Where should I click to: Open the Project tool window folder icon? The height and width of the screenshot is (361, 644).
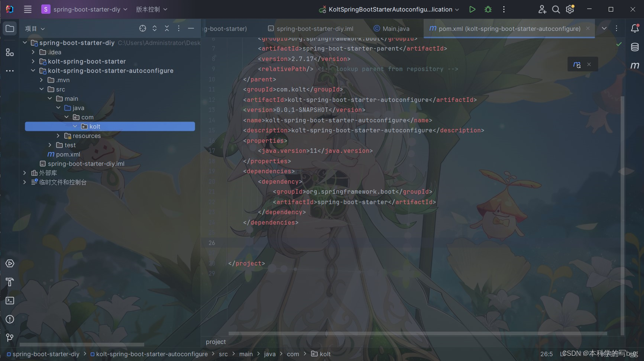[10, 29]
